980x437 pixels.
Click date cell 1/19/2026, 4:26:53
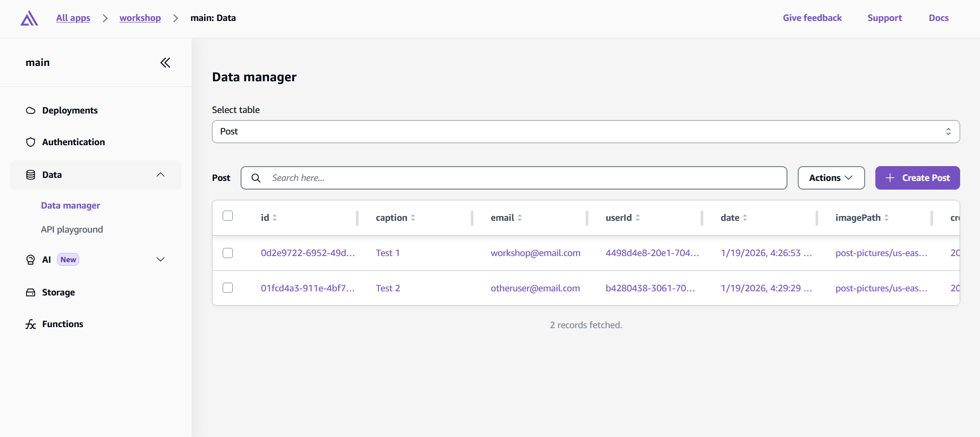click(766, 253)
